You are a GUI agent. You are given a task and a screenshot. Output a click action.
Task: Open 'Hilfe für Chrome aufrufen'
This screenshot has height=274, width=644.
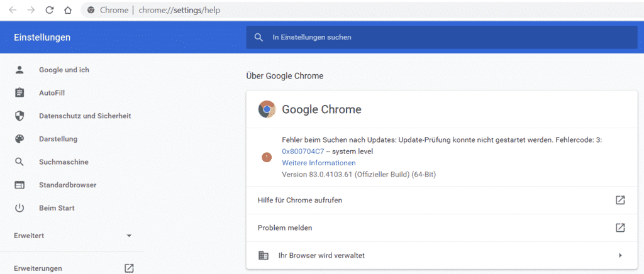[x=442, y=200]
